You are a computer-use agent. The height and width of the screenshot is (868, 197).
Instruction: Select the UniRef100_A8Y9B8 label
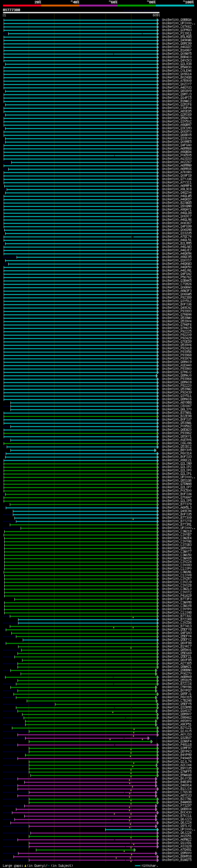click(x=177, y=403)
